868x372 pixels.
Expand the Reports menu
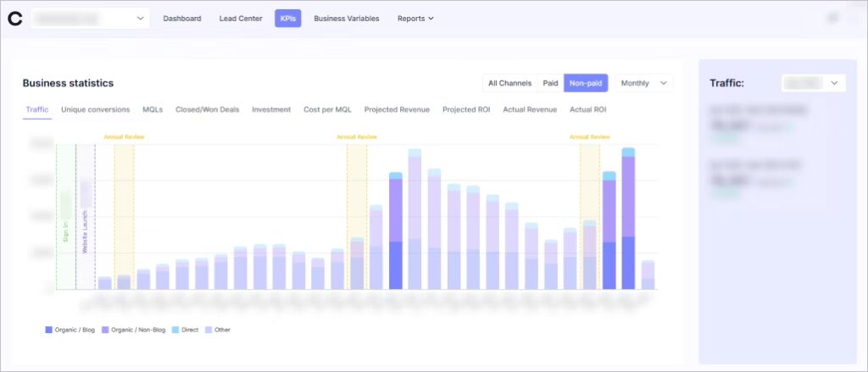tap(415, 19)
